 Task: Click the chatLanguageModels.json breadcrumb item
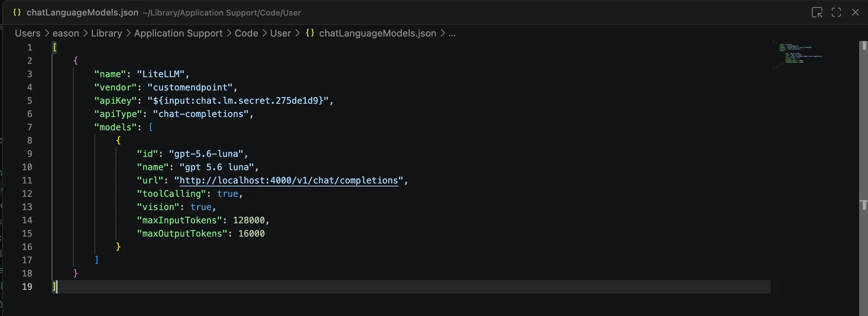pos(378,33)
